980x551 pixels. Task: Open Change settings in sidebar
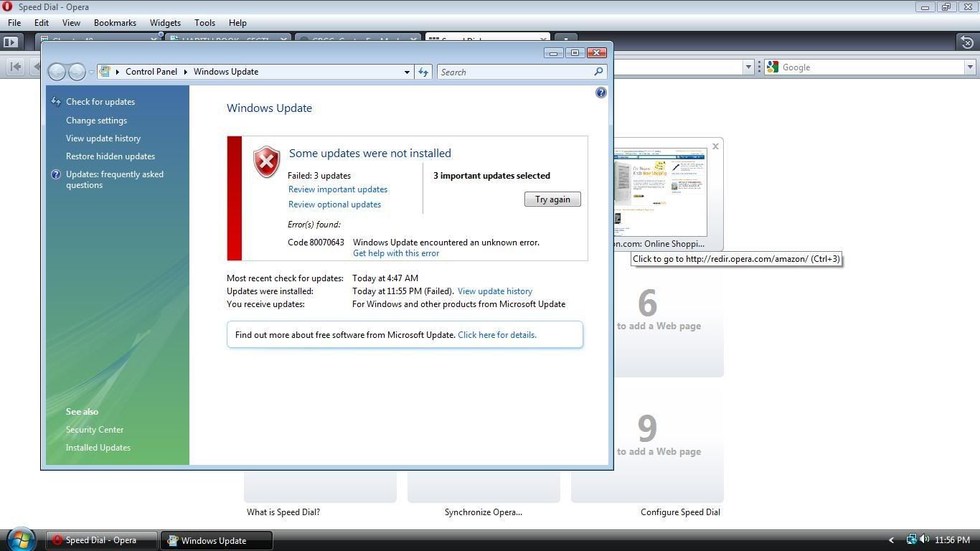96,121
